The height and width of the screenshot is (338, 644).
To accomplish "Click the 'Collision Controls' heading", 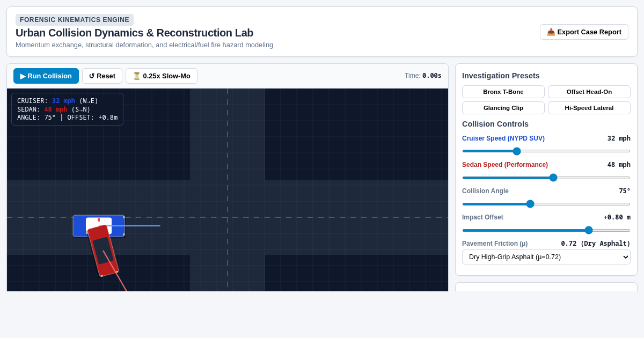I will [x=495, y=124].
